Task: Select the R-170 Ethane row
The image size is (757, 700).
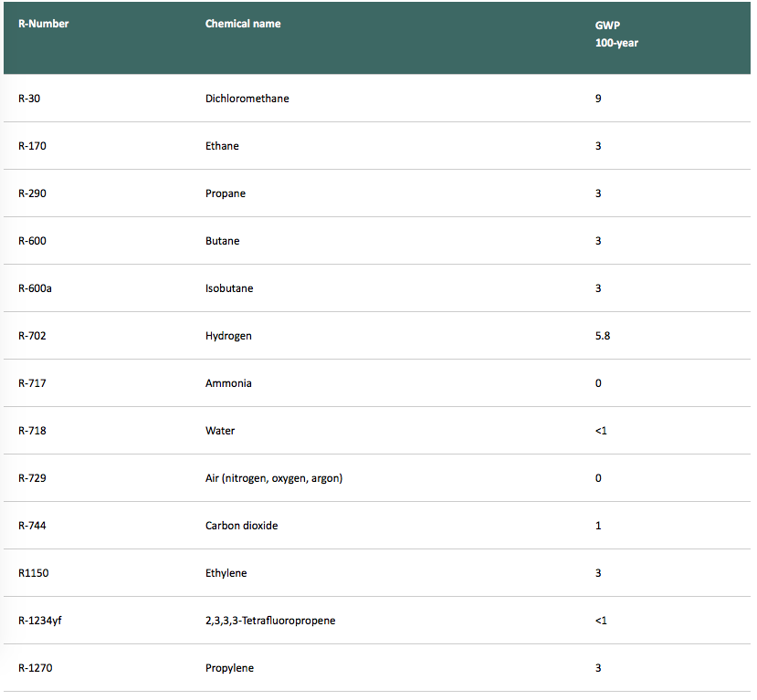Action: 376,146
